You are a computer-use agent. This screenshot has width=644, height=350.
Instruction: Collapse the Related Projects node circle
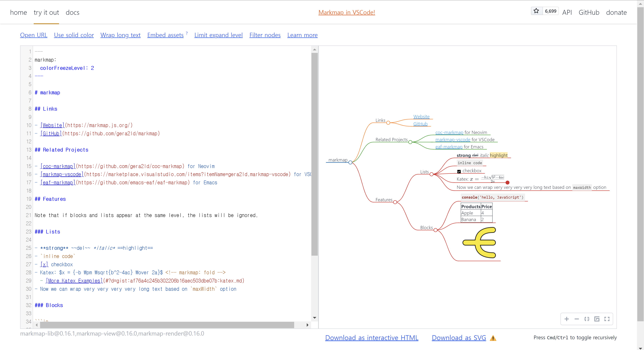click(410, 142)
